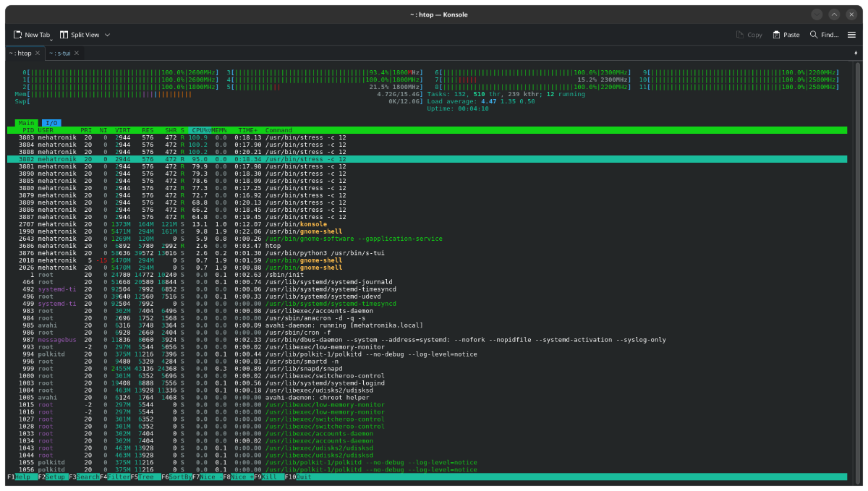Click F7 Nice - in the function bar
This screenshot has height=491, width=868.
click(206, 477)
